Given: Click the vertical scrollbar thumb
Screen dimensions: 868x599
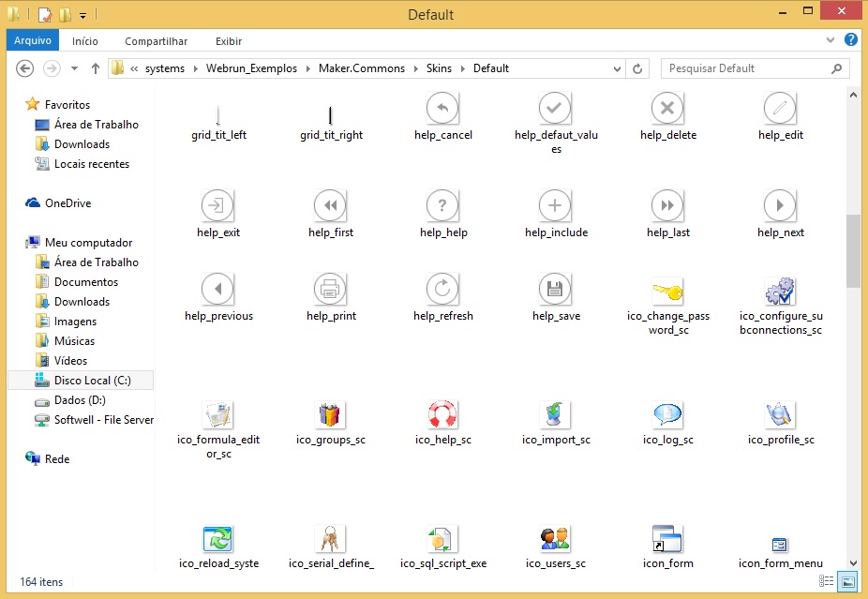Looking at the screenshot, I should [x=853, y=249].
